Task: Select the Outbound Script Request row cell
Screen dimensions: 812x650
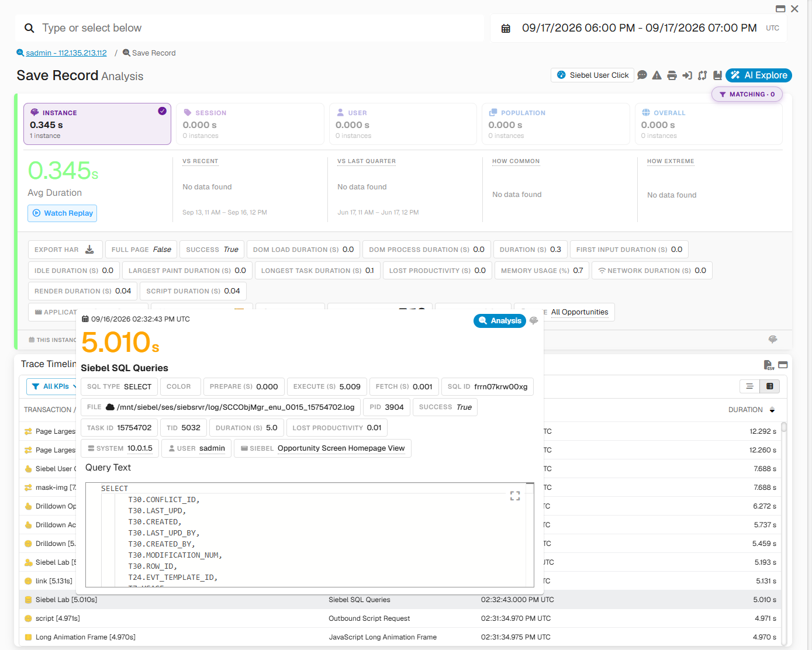Action: pyautogui.click(x=369, y=618)
